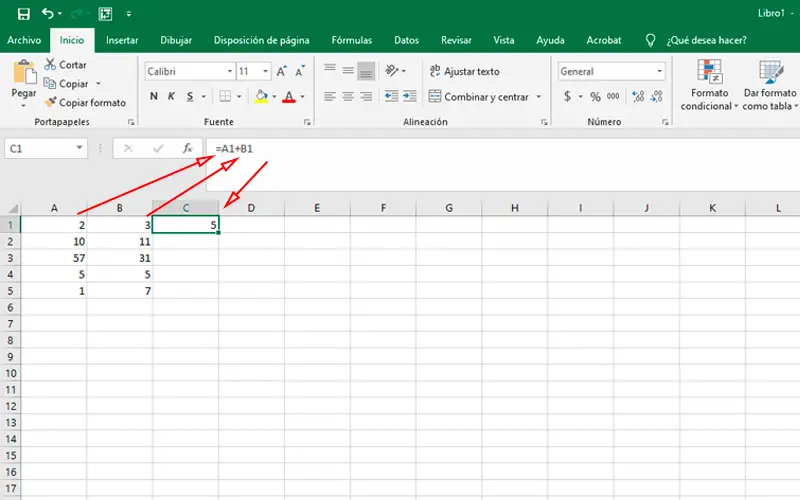Open the Archivo tab

[24, 40]
